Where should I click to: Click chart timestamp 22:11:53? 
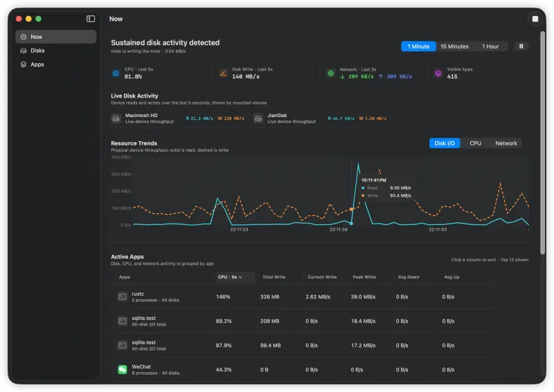[x=438, y=229]
